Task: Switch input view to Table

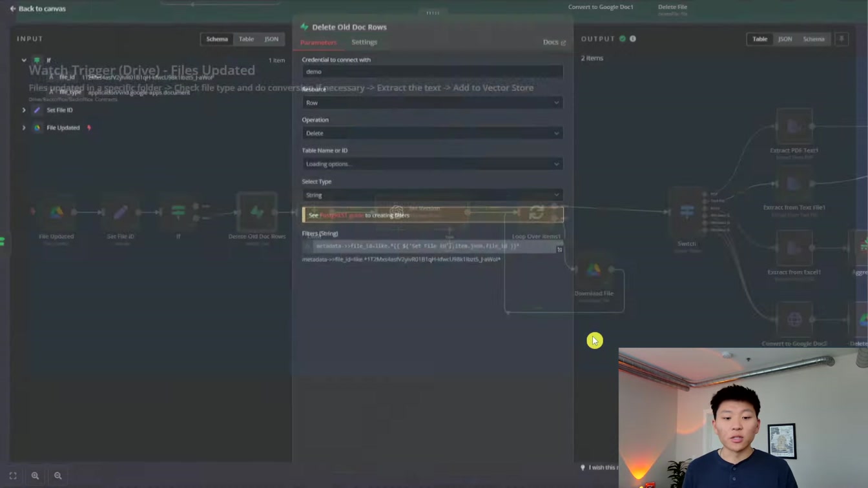Action: [x=246, y=39]
